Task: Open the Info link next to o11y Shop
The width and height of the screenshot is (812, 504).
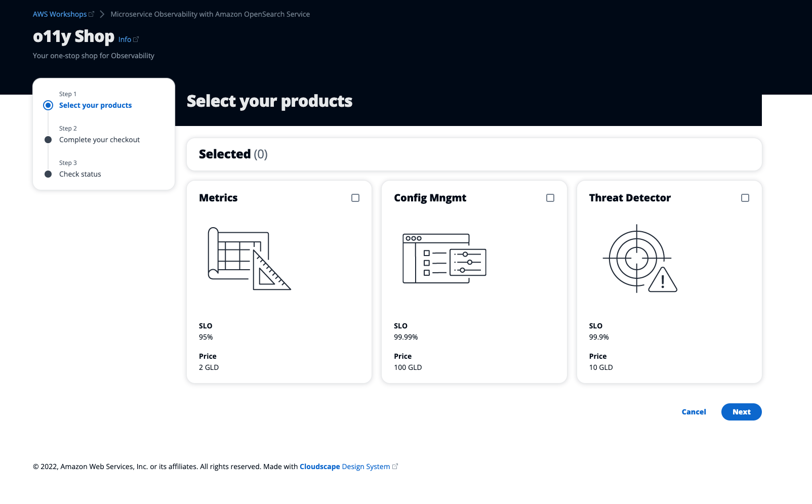Action: coord(125,39)
